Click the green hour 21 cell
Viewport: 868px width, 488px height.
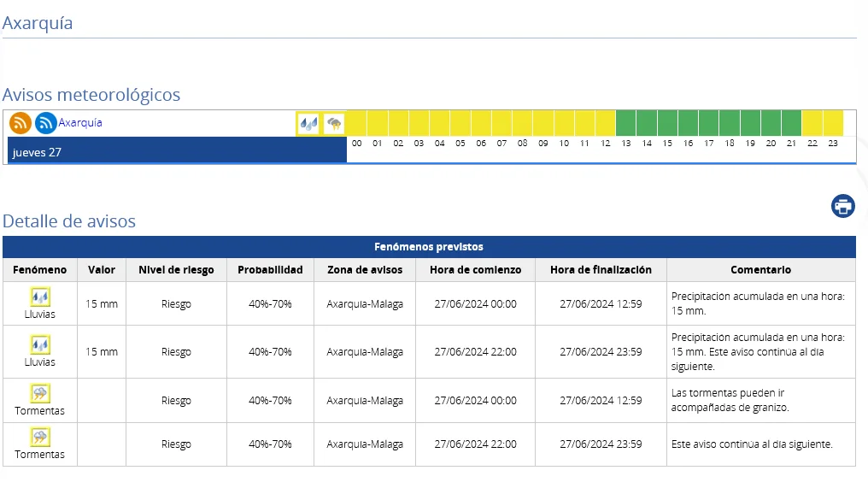click(792, 123)
